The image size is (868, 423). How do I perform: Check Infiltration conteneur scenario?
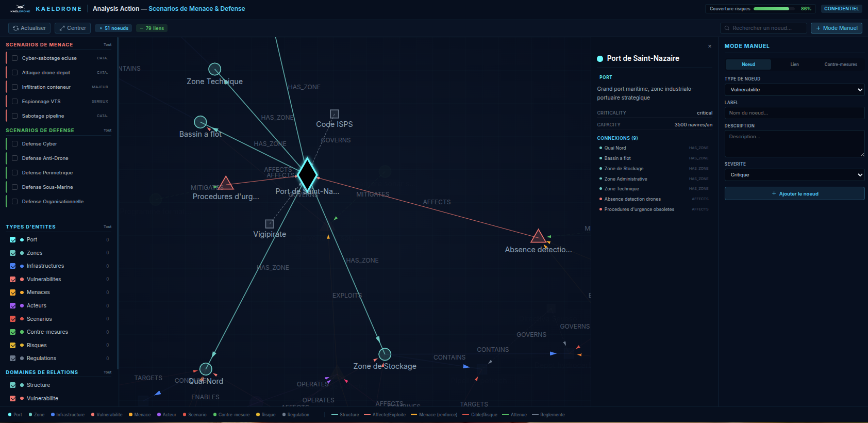click(x=15, y=87)
